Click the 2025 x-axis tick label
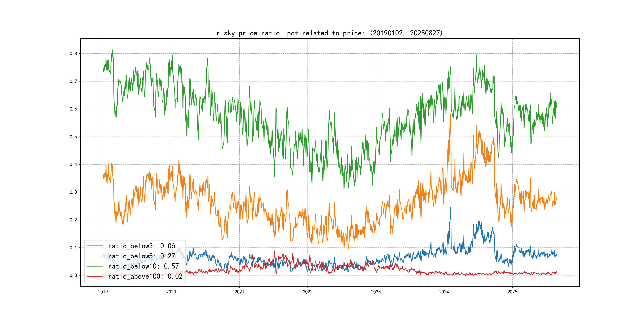 (512, 292)
